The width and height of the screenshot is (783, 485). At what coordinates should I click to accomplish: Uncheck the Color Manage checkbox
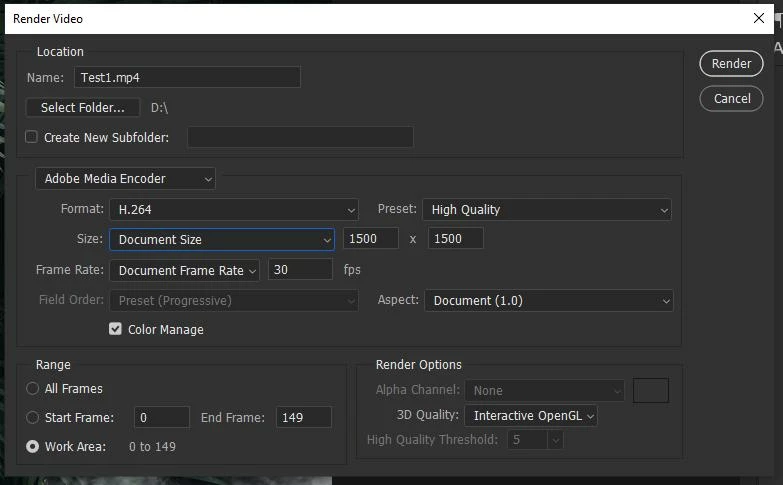115,329
